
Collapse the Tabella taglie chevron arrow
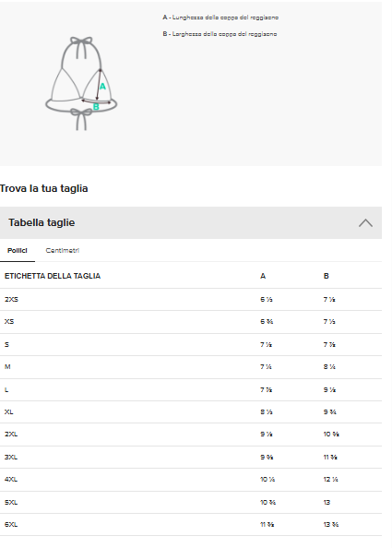[x=365, y=223]
